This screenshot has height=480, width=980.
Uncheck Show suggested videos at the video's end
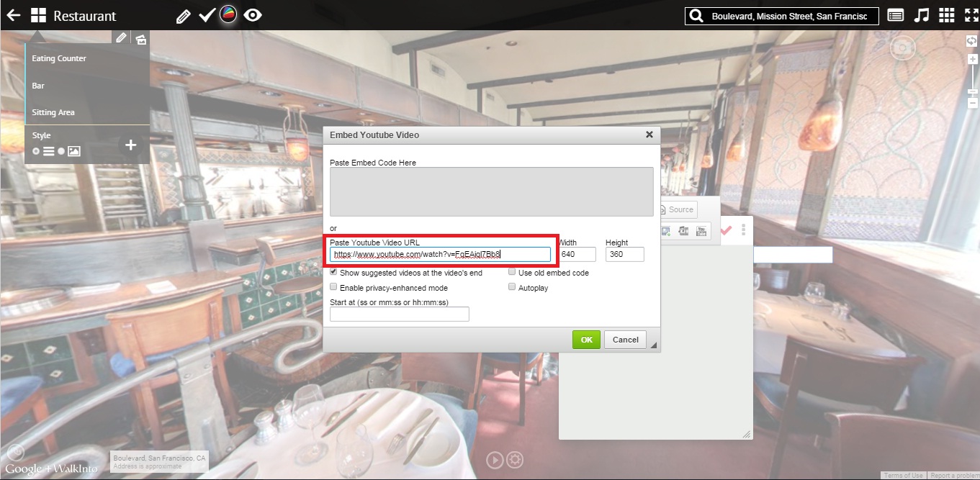[x=333, y=272]
